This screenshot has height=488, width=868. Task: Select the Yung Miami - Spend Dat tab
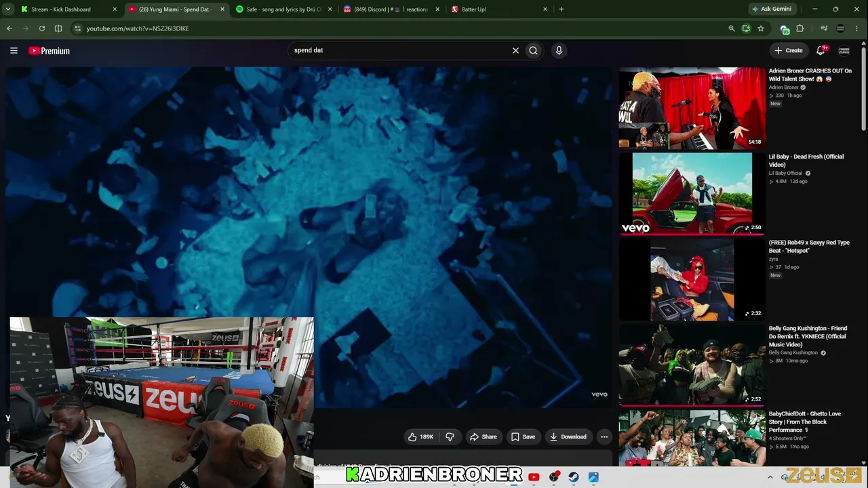click(177, 9)
